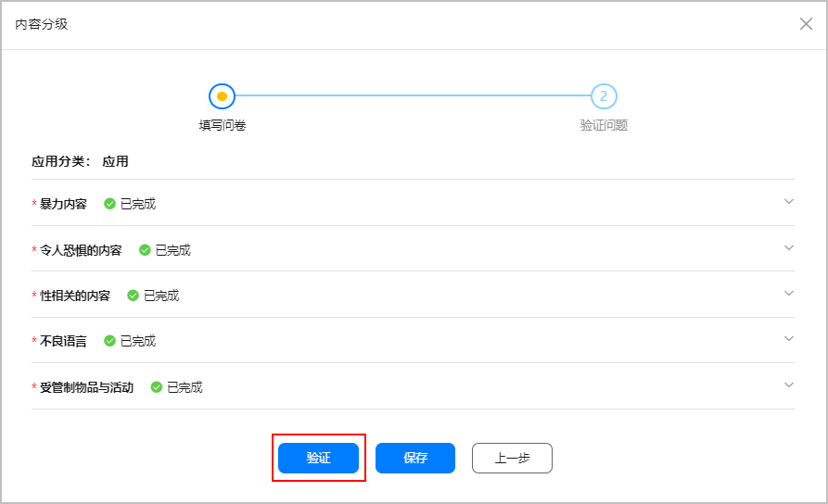Click the 内容分级 dialog title
This screenshot has width=828, height=504.
[x=41, y=24]
